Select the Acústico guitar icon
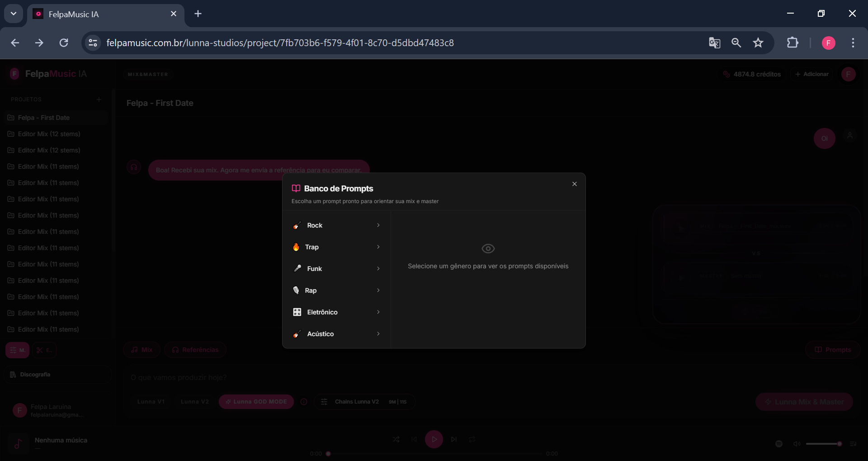Viewport: 868px width, 461px height. tap(297, 334)
